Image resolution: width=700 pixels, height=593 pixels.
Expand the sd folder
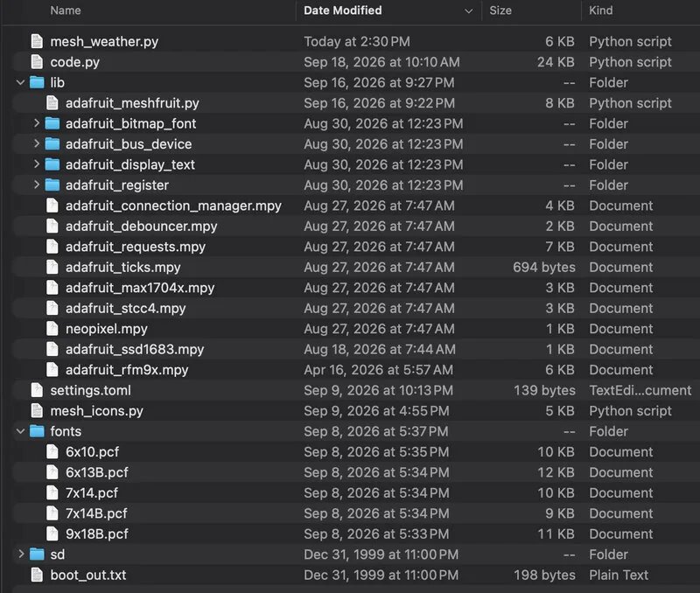(x=21, y=555)
